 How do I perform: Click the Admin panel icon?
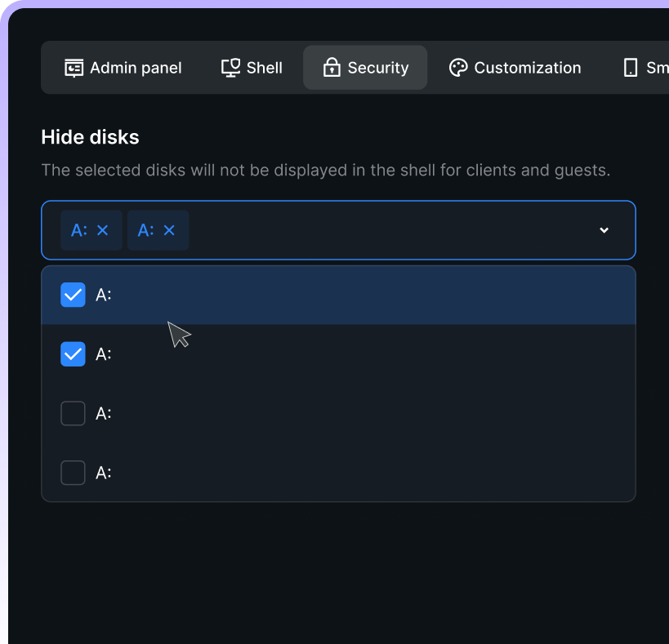74,68
